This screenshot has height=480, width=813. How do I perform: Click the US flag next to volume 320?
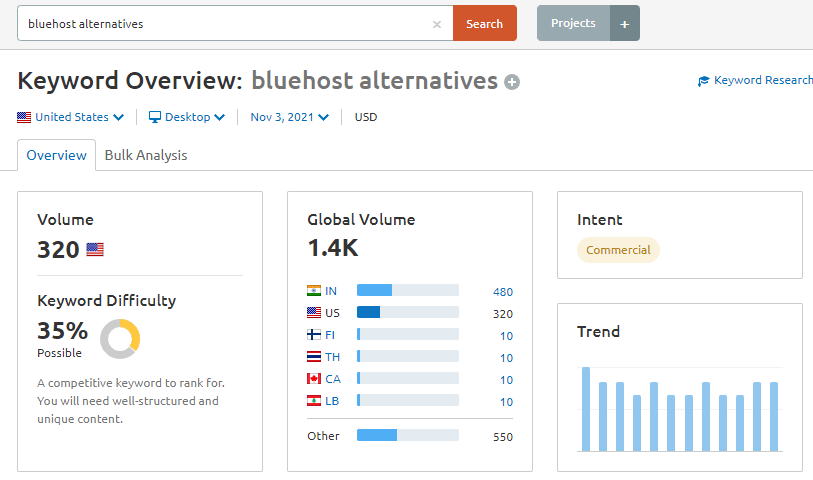click(95, 250)
